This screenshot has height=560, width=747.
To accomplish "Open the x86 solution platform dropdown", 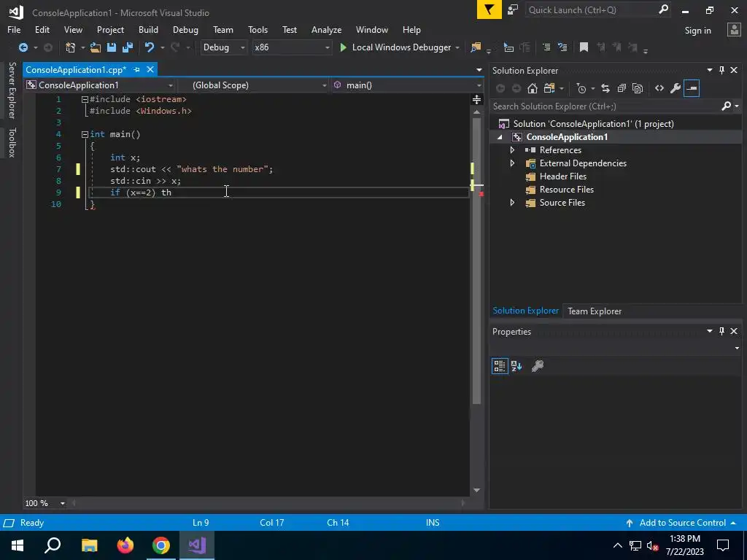I will 291,47.
